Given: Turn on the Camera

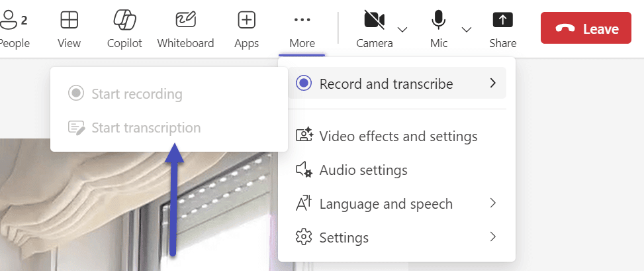Looking at the screenshot, I should click(374, 29).
